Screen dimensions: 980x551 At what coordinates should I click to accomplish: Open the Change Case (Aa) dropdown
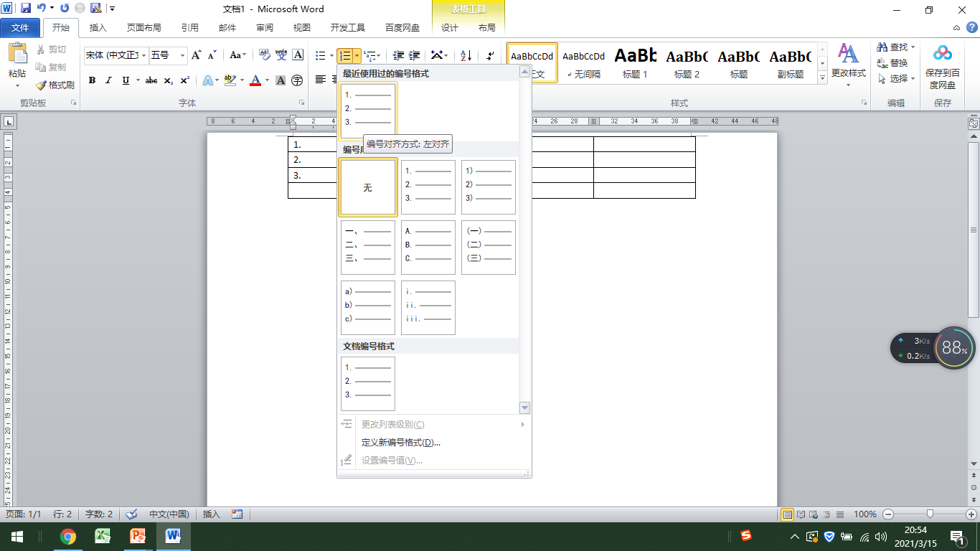click(x=237, y=55)
